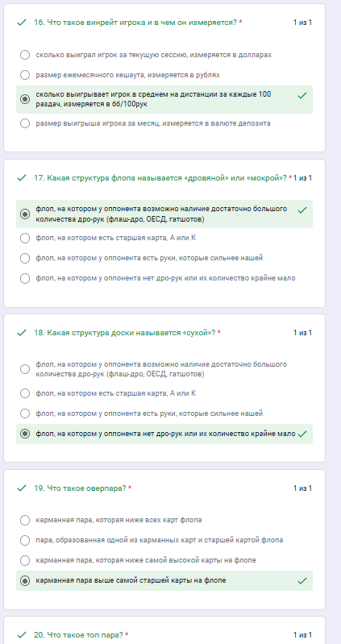Click correct-answer checkmark in 'карманная пара выше' row
This screenshot has height=644, width=341.
click(x=302, y=581)
